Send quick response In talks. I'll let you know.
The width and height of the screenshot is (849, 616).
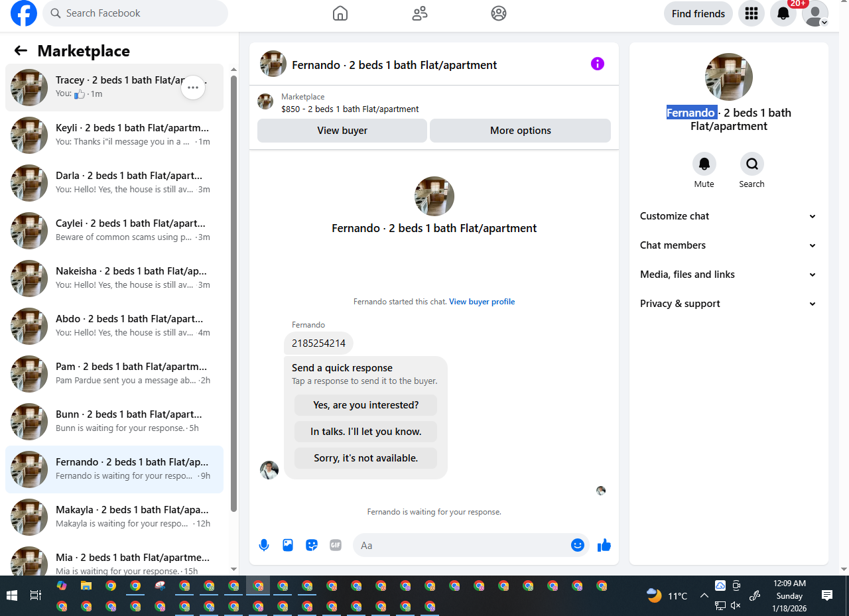pos(366,432)
